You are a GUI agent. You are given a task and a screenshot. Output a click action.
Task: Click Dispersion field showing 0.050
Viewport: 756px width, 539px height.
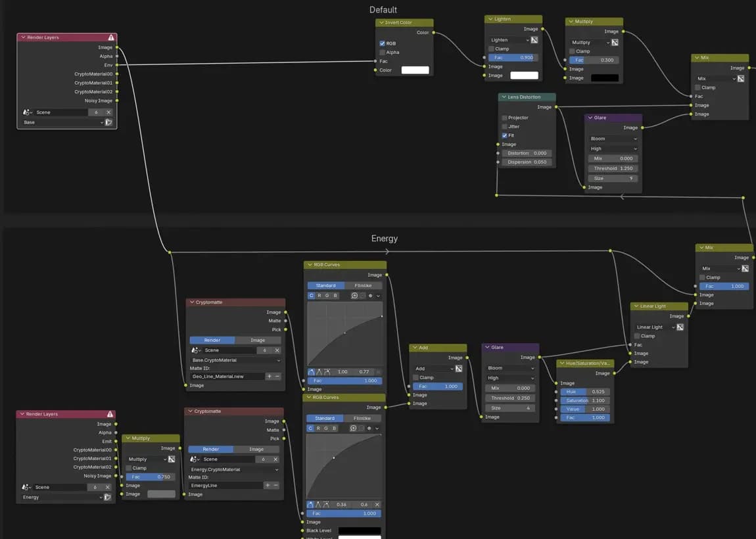click(527, 162)
